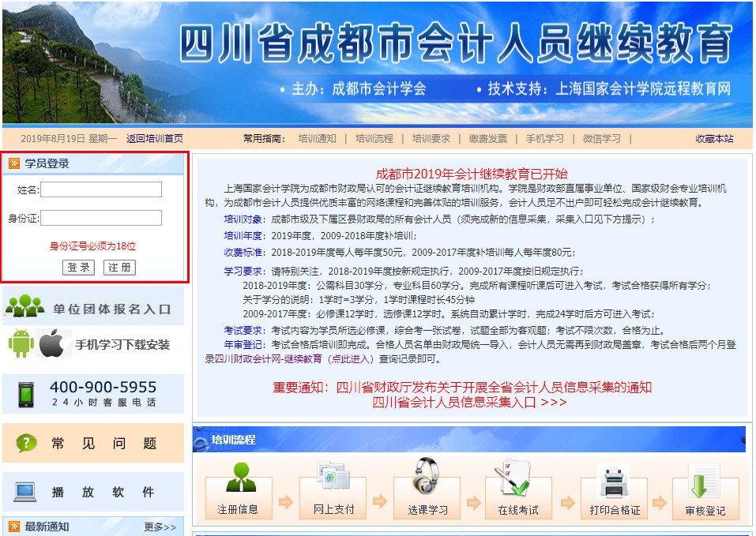Select 微信学习 in the top navigation
The width and height of the screenshot is (756, 536).
click(x=600, y=136)
